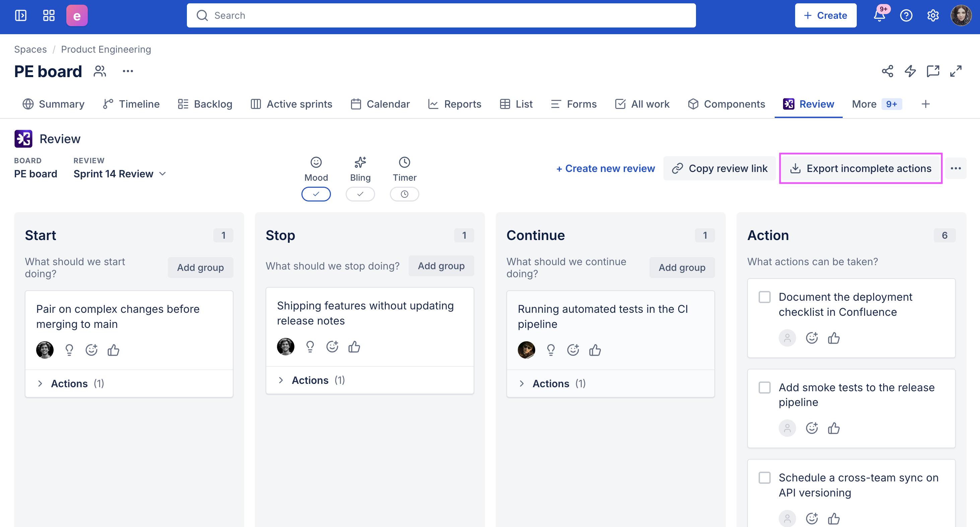Toggle the sidebar panel icon
Viewport: 980px width, 527px height.
20,16
